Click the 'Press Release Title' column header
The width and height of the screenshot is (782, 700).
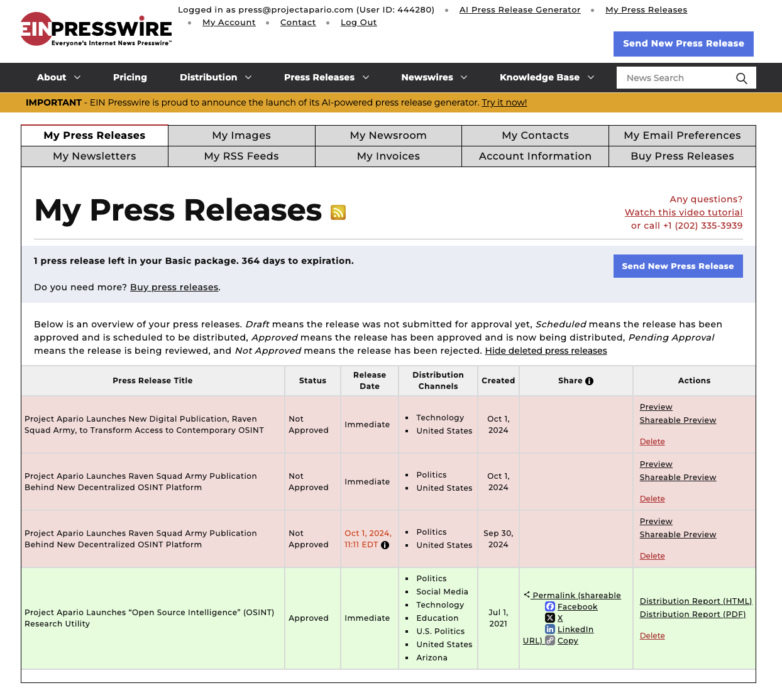click(153, 381)
